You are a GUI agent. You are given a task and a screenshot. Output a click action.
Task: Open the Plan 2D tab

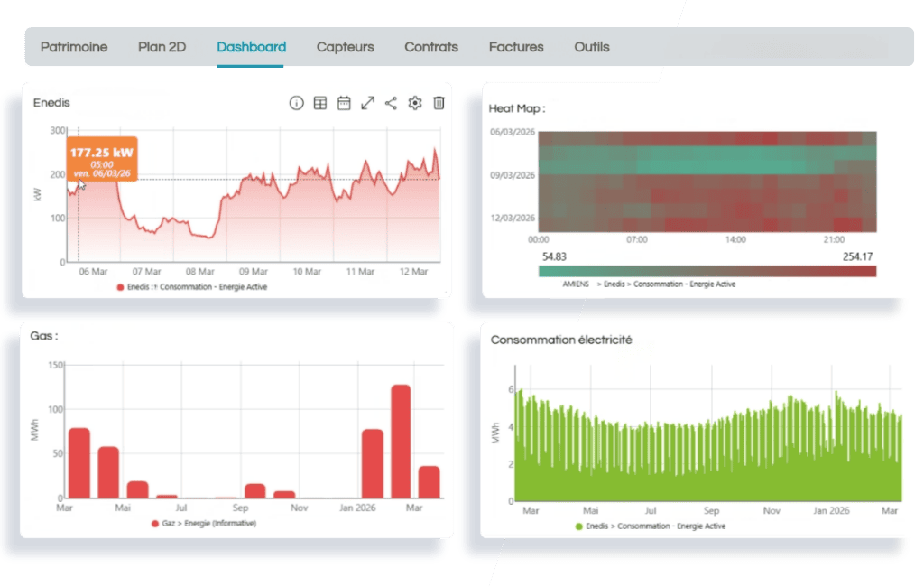pyautogui.click(x=162, y=47)
